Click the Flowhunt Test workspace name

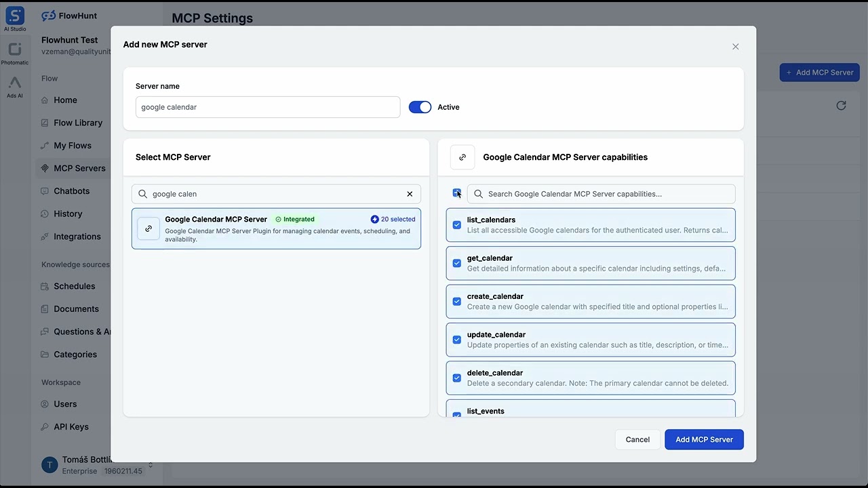tap(69, 40)
